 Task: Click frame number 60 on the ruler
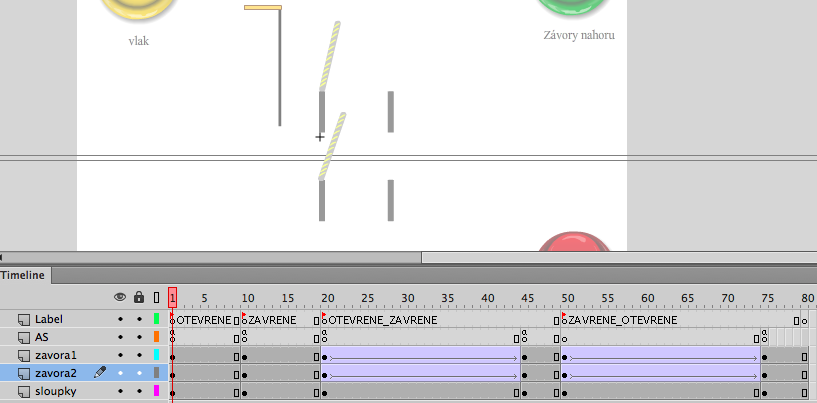click(x=648, y=298)
